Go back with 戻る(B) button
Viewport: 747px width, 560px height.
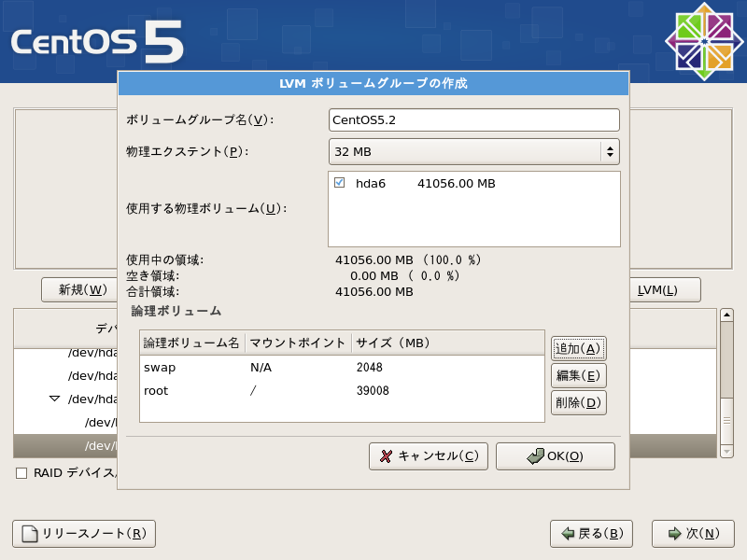tap(591, 534)
